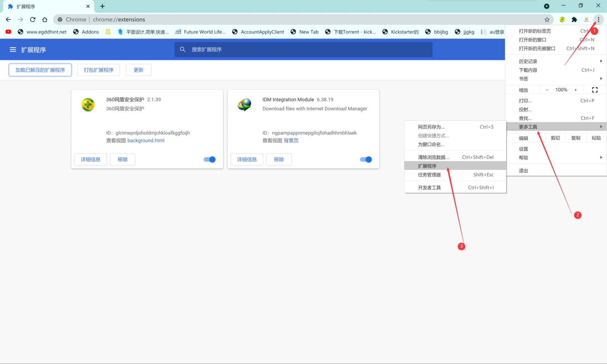The width and height of the screenshot is (607, 364).
Task: Choose 投射... from the menu
Action: [x=556, y=109]
